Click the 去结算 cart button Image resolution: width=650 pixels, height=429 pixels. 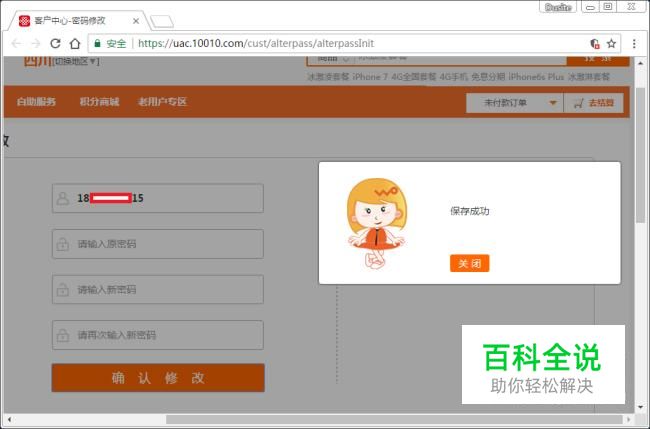594,103
